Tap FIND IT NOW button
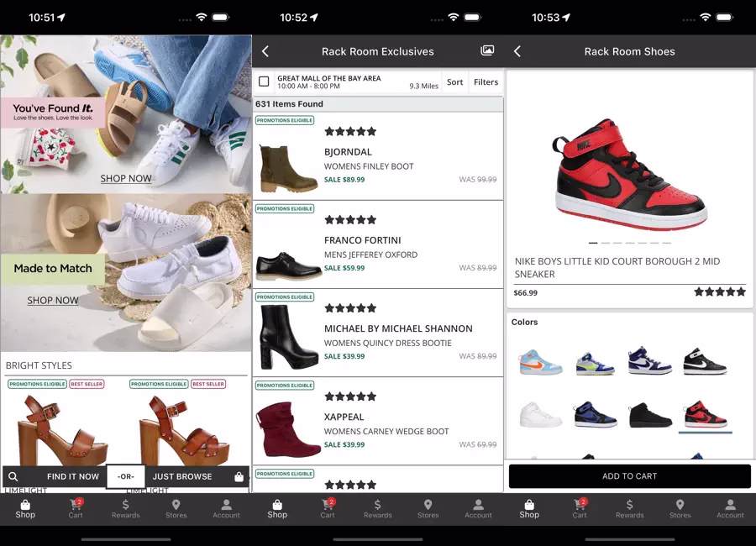This screenshot has width=756, height=546. click(x=73, y=476)
